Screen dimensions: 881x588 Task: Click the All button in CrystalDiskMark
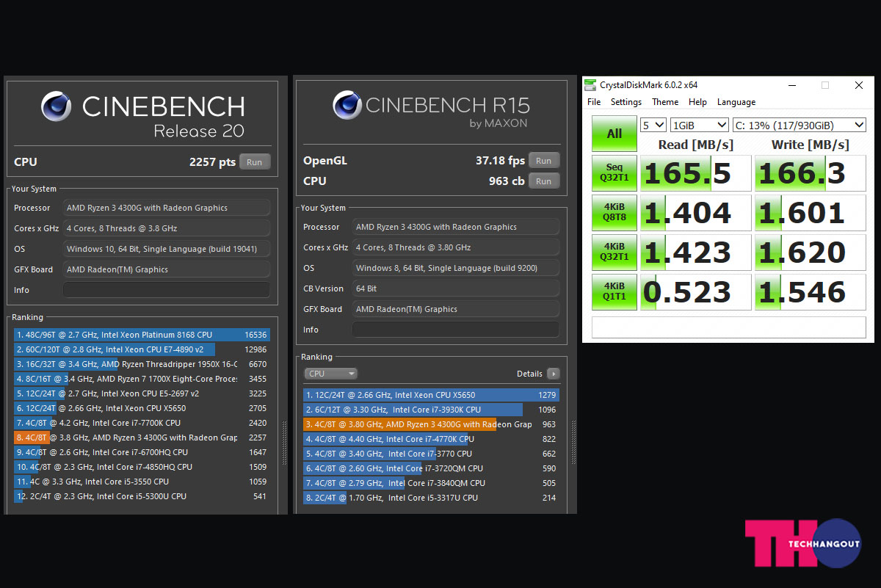[x=614, y=134]
